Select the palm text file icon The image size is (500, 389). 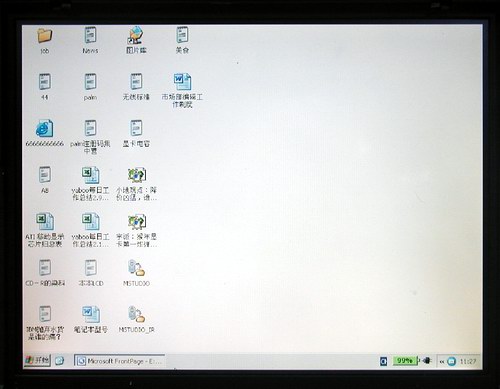click(90, 82)
